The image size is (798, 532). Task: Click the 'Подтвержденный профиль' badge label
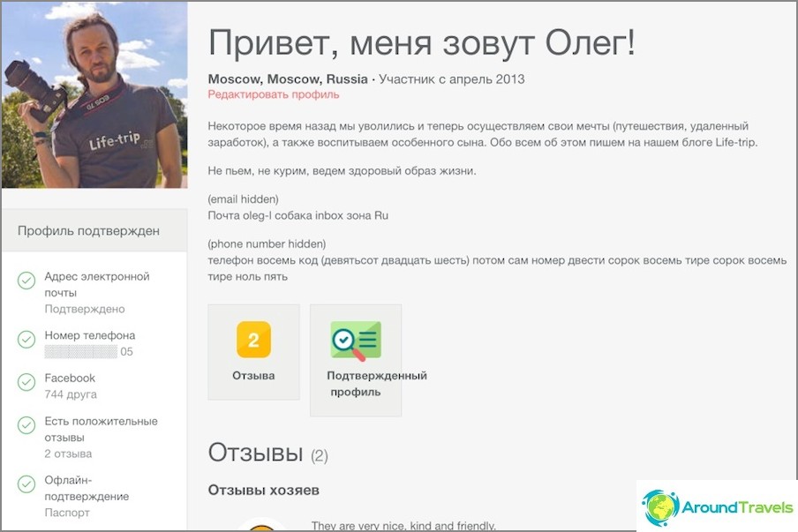(377, 384)
